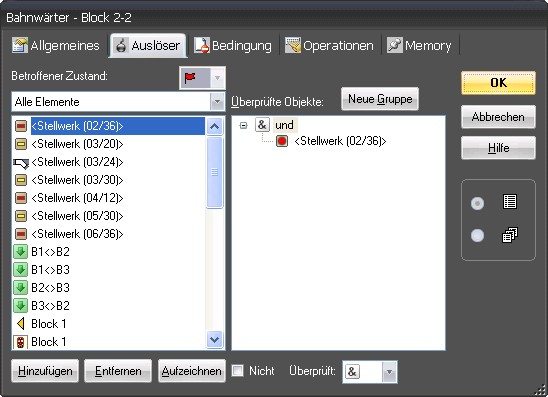
Task: Click the Bedingung tab icon
Action: 202,45
